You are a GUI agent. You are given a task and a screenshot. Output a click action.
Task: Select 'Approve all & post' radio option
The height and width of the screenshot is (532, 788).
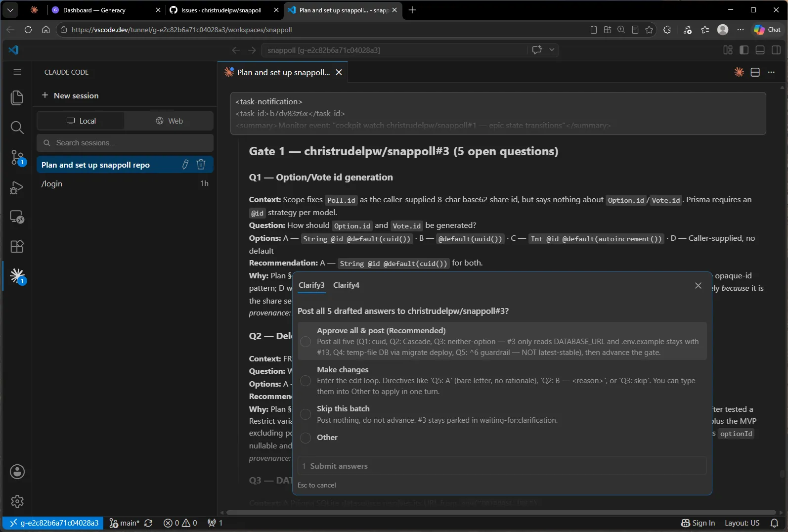pyautogui.click(x=306, y=342)
